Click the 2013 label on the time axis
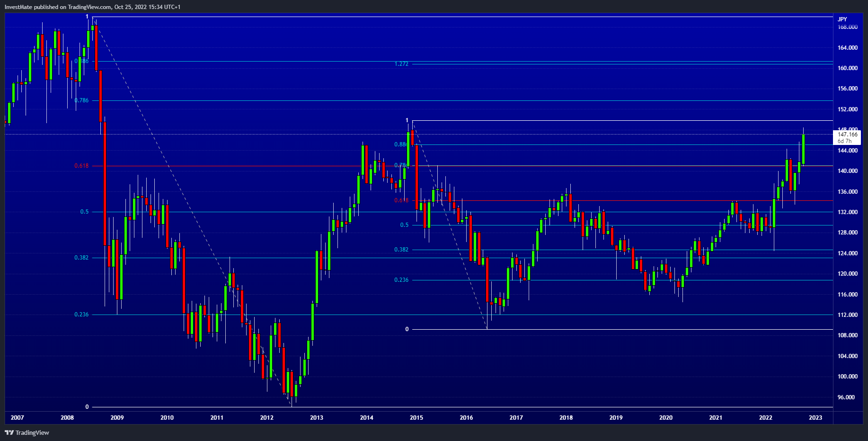The height and width of the screenshot is (441, 868). 317,418
